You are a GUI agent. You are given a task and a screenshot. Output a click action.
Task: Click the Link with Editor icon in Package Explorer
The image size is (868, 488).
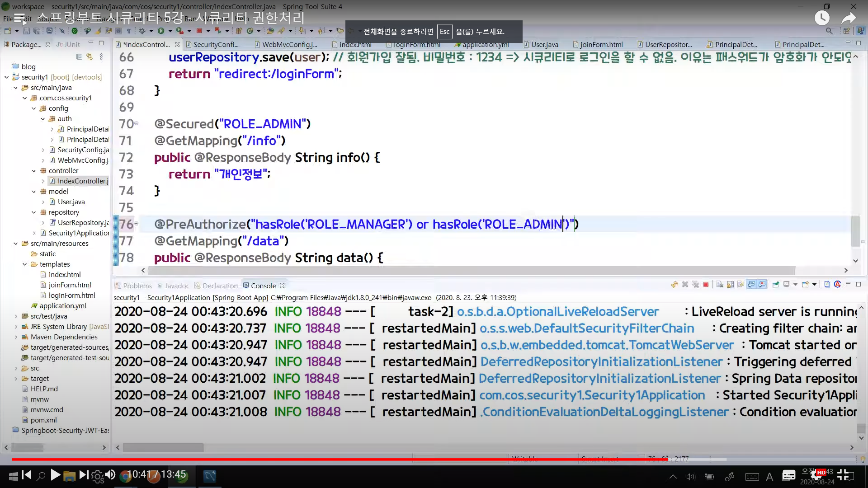[90, 56]
